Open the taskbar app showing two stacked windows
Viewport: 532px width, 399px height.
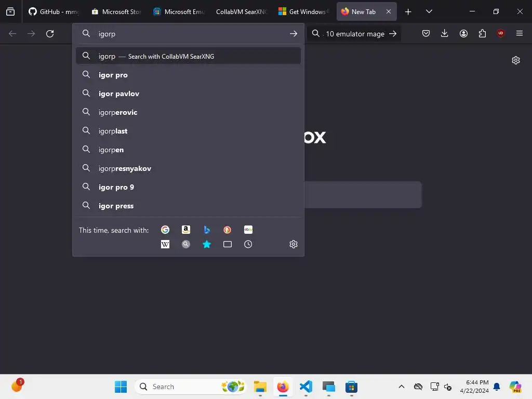pos(328,387)
